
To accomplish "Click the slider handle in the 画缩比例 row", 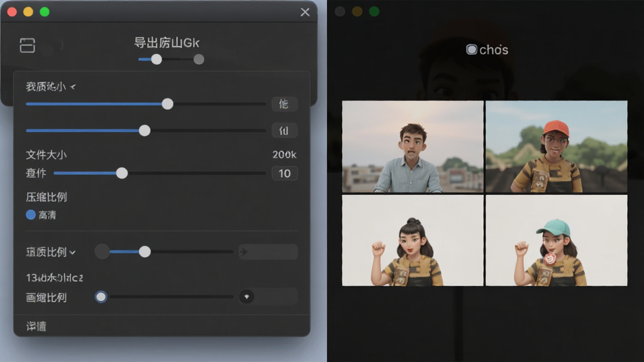I will (101, 297).
